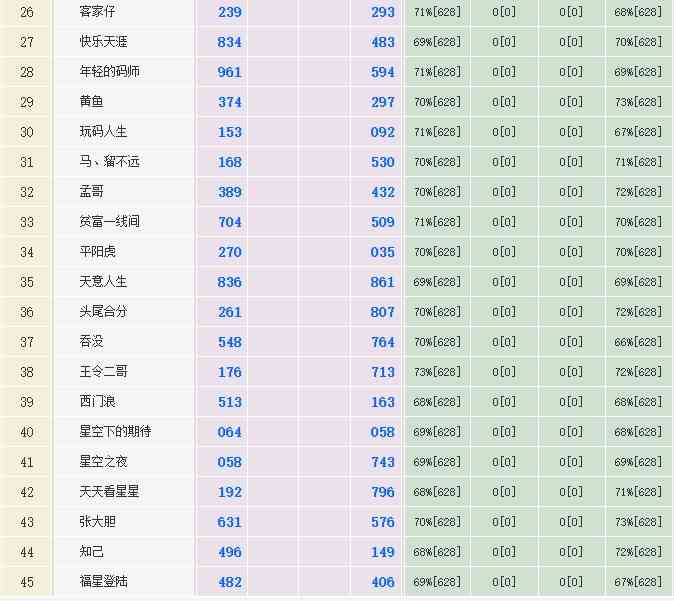Open 马、溜不远 in row 31

click(110, 162)
